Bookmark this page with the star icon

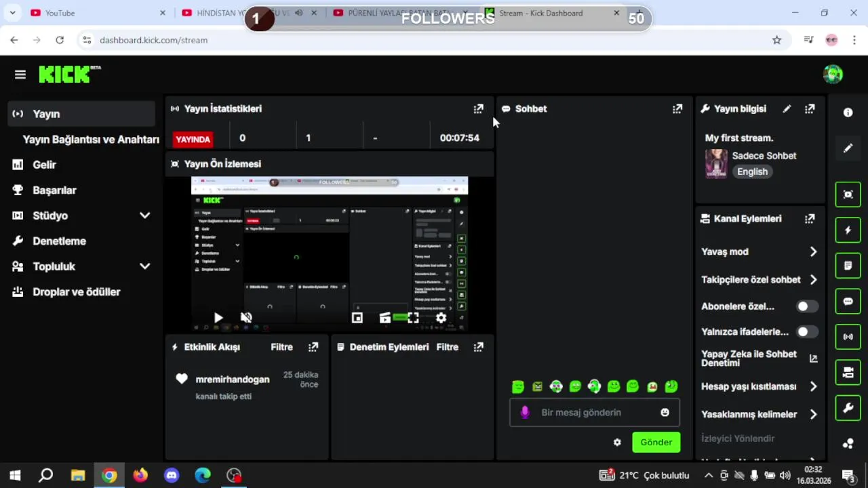click(x=776, y=40)
